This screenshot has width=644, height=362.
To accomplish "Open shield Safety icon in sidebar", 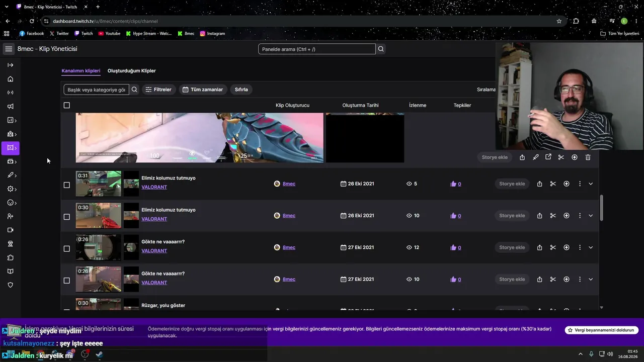I will (10, 285).
